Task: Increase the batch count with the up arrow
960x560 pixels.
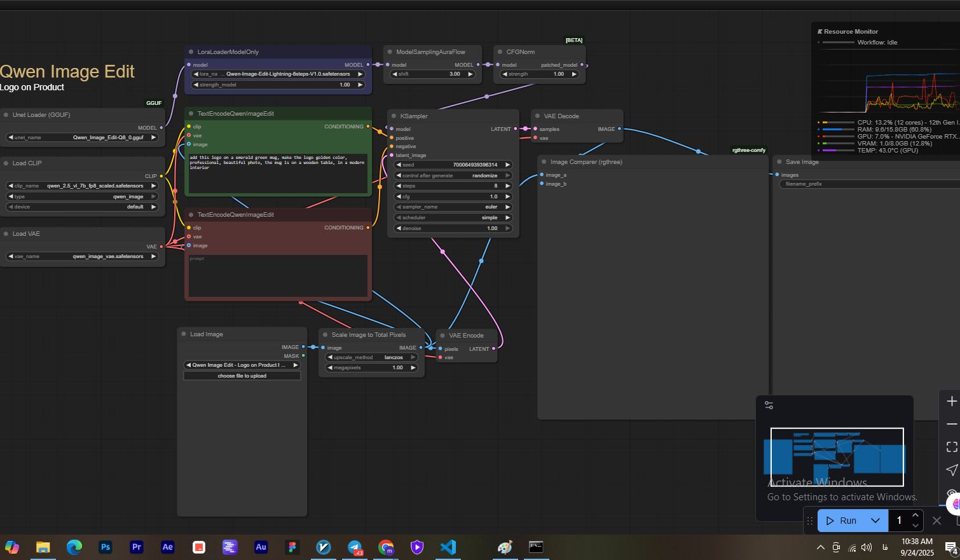Action: (915, 516)
